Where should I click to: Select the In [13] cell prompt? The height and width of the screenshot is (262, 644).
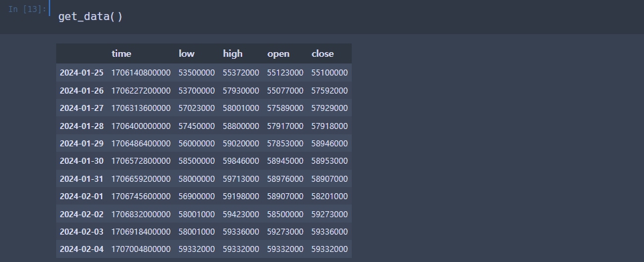[x=27, y=9]
